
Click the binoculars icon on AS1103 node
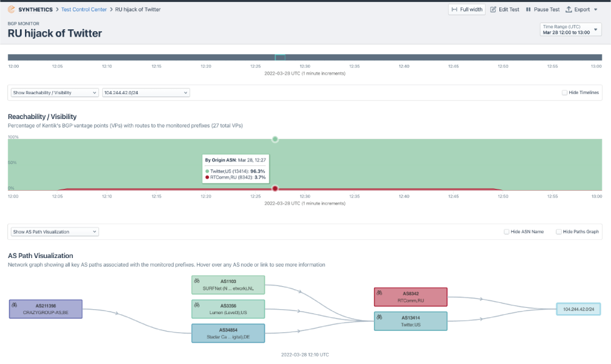coord(197,281)
